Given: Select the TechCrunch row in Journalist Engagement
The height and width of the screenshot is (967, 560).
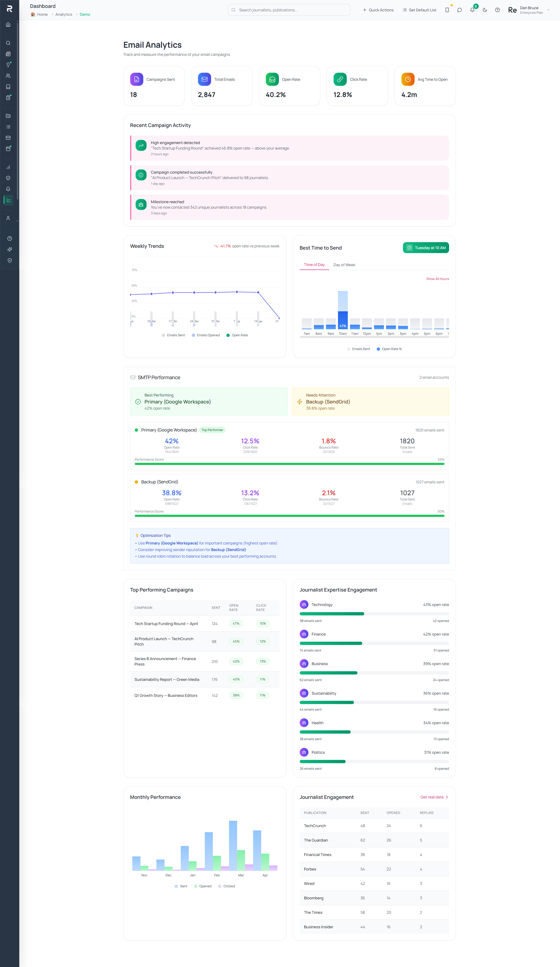Looking at the screenshot, I should click(374, 826).
